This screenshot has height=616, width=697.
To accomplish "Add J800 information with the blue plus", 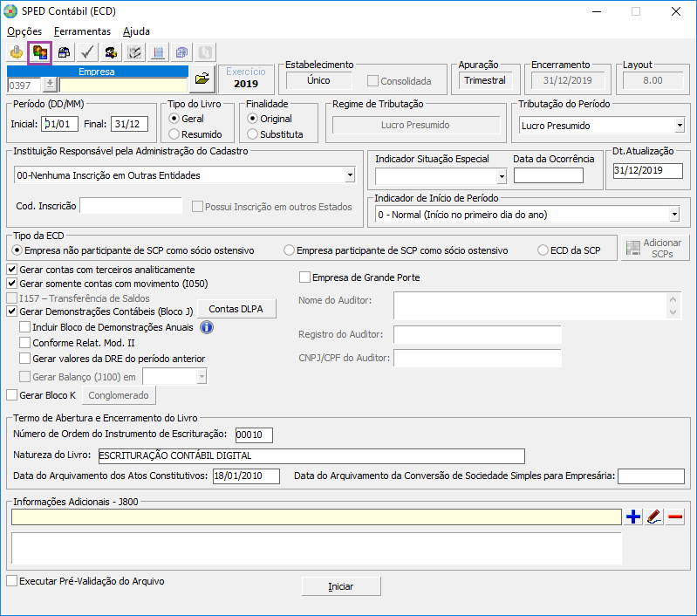I will tap(633, 517).
